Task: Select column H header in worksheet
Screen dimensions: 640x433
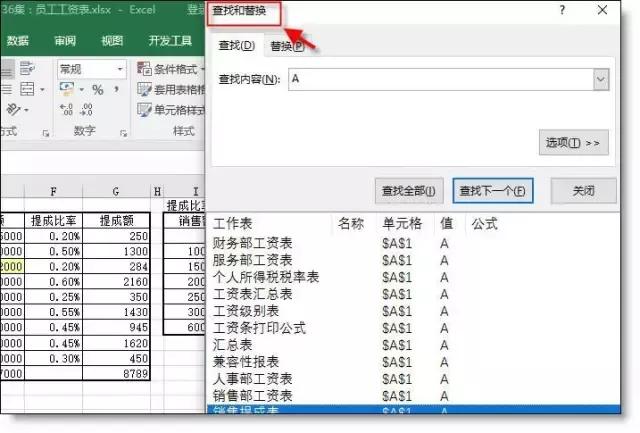Action: click(157, 191)
